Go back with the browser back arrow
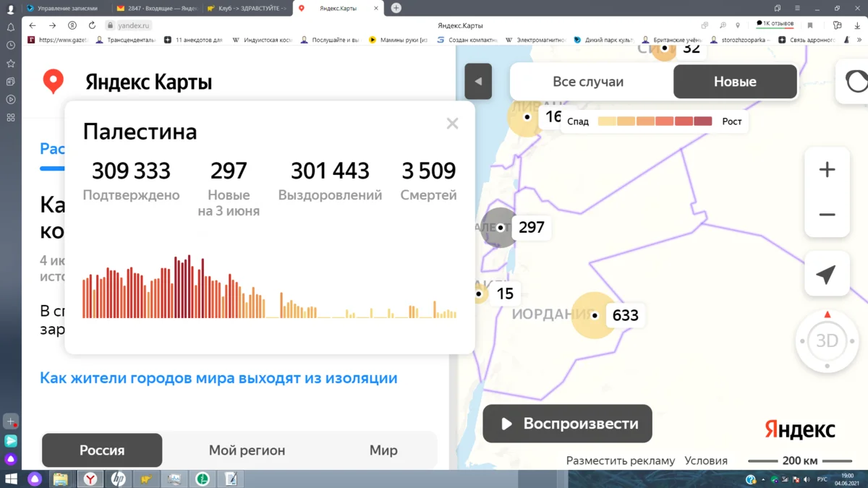 coord(33,25)
